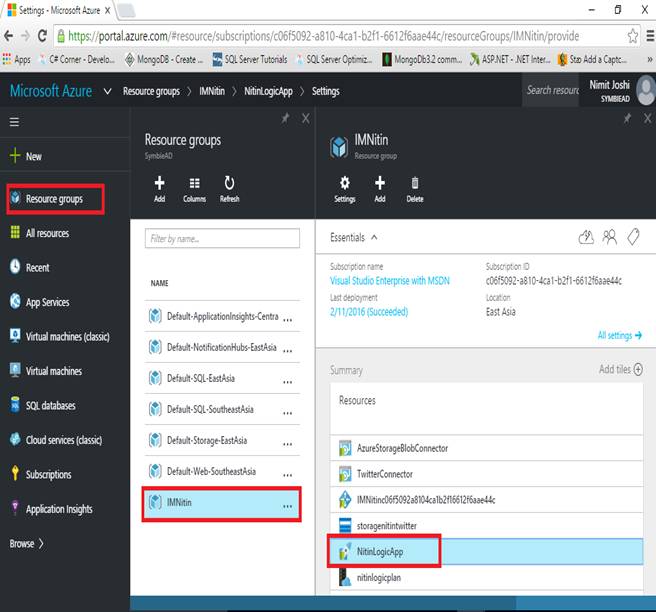Open Resource groups in the sidebar
The height and width of the screenshot is (612, 656).
click(x=55, y=199)
